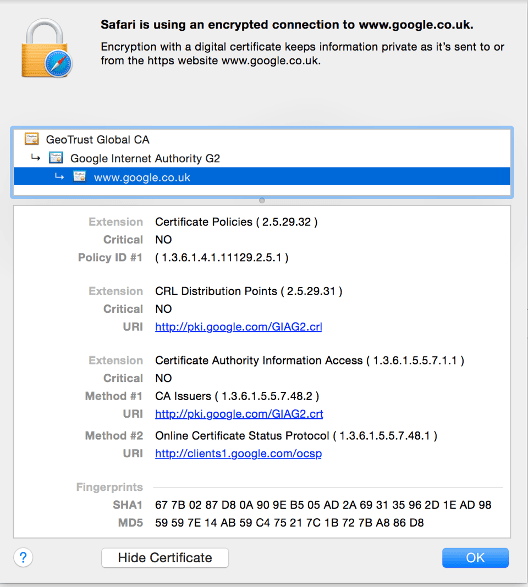Click CRL Distribution Points ( 2.5.29.31 ) text
The height and width of the screenshot is (587, 528).
[249, 291]
